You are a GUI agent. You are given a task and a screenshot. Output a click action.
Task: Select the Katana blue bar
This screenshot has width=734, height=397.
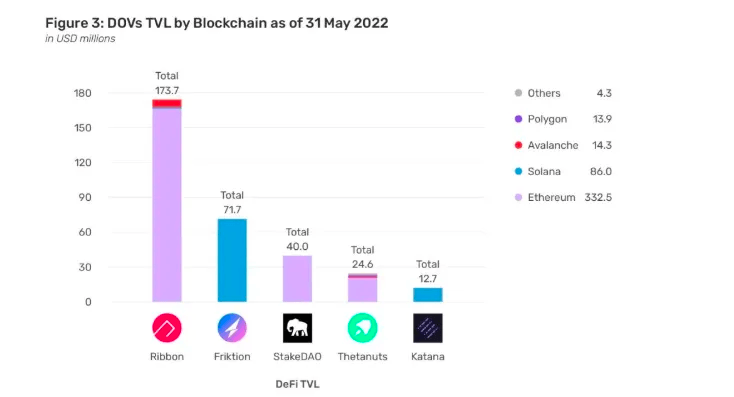click(x=428, y=294)
